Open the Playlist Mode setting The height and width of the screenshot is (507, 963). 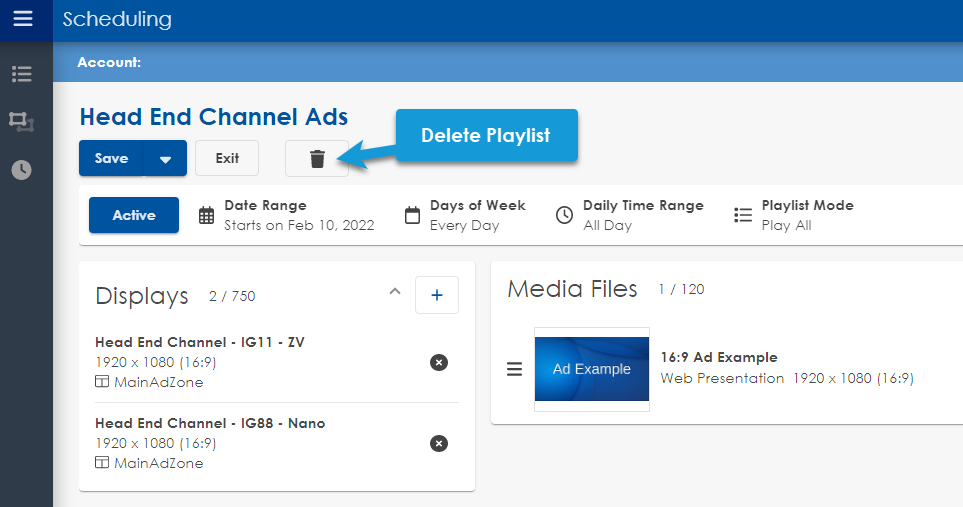(x=795, y=215)
